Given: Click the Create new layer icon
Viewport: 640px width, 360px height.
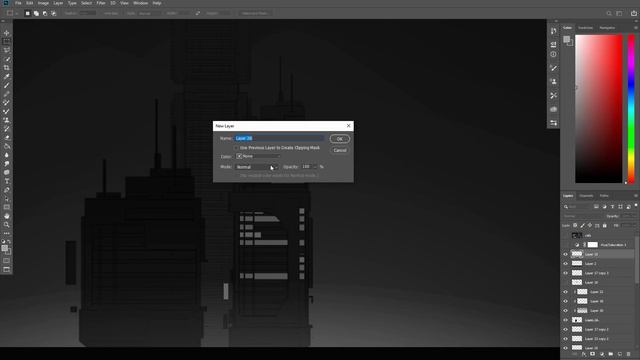Looking at the screenshot, I should (x=620, y=354).
